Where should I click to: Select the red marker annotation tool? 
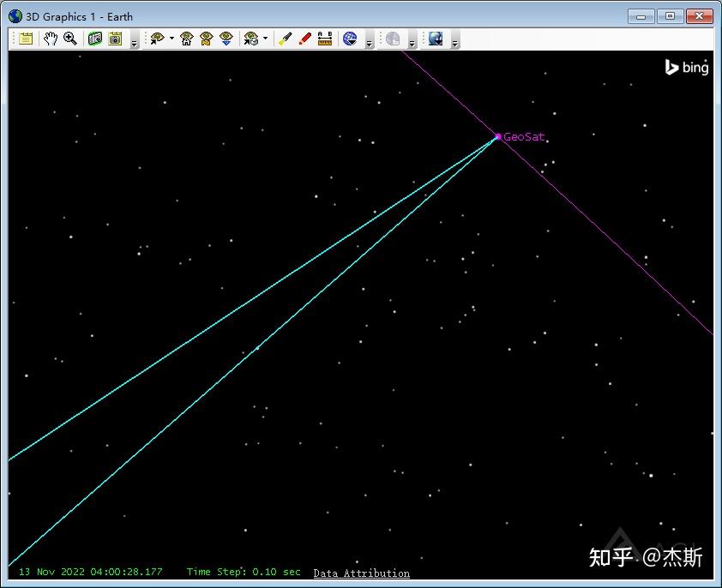tap(304, 39)
